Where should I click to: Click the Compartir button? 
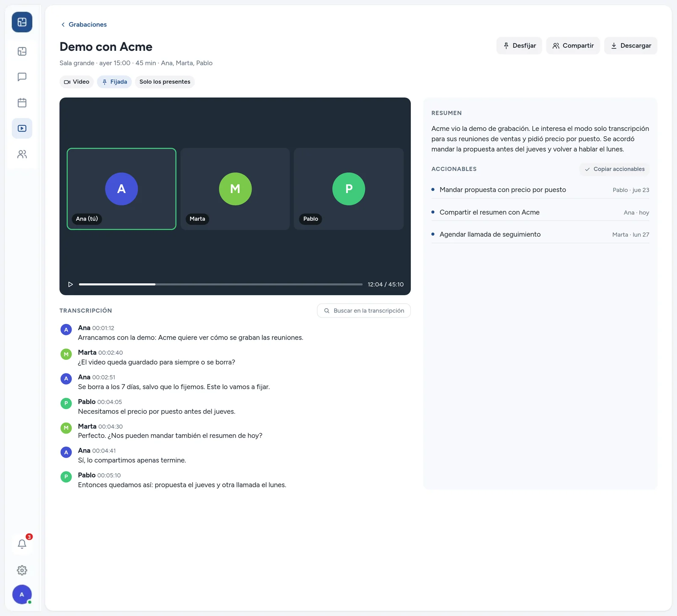[x=573, y=46]
